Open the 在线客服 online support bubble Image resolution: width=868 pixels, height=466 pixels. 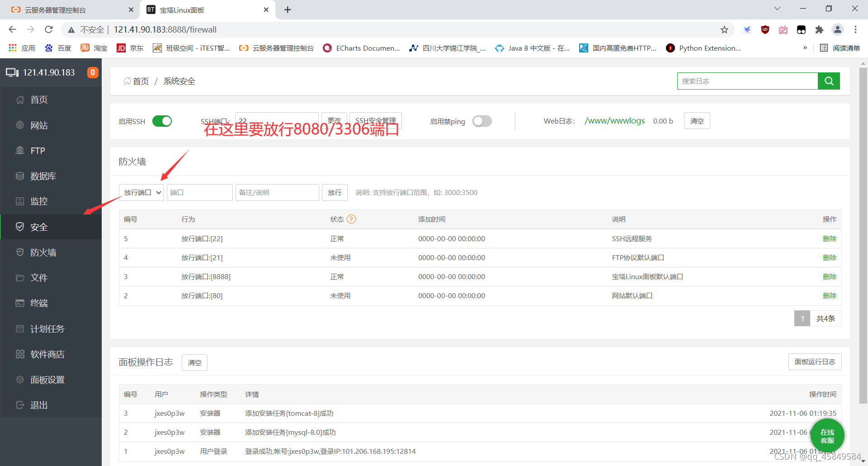(x=827, y=436)
